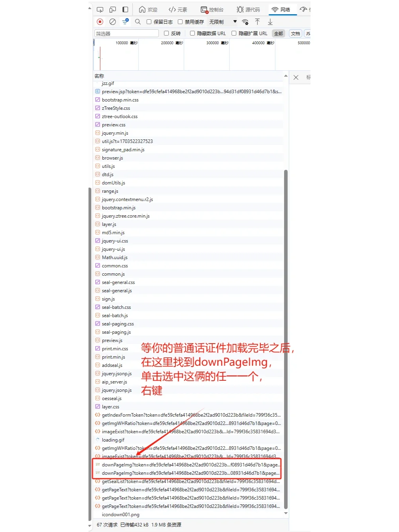
Task: Tick the 反转 filter checkbox
Action: click(166, 34)
